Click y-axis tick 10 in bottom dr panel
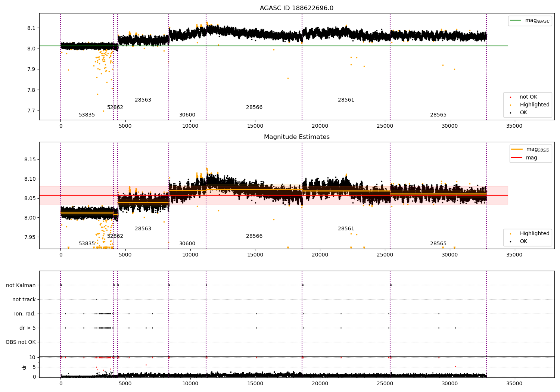Screen dimensions: 560x392 [x=32, y=357]
